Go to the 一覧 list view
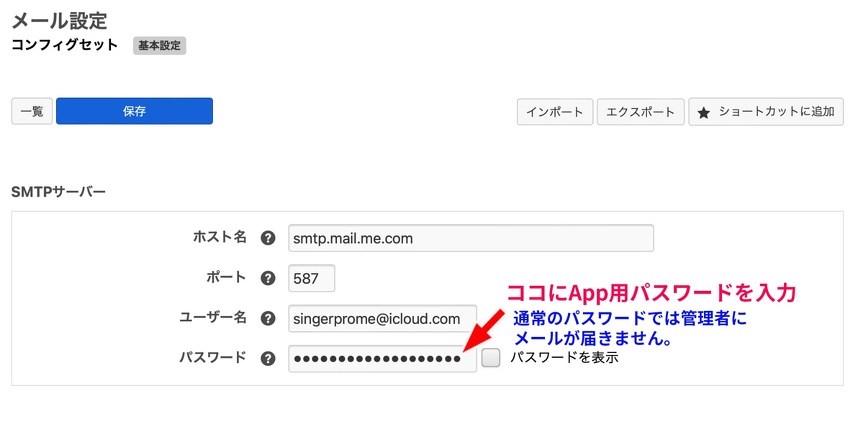The height and width of the screenshot is (428, 858). tap(32, 111)
